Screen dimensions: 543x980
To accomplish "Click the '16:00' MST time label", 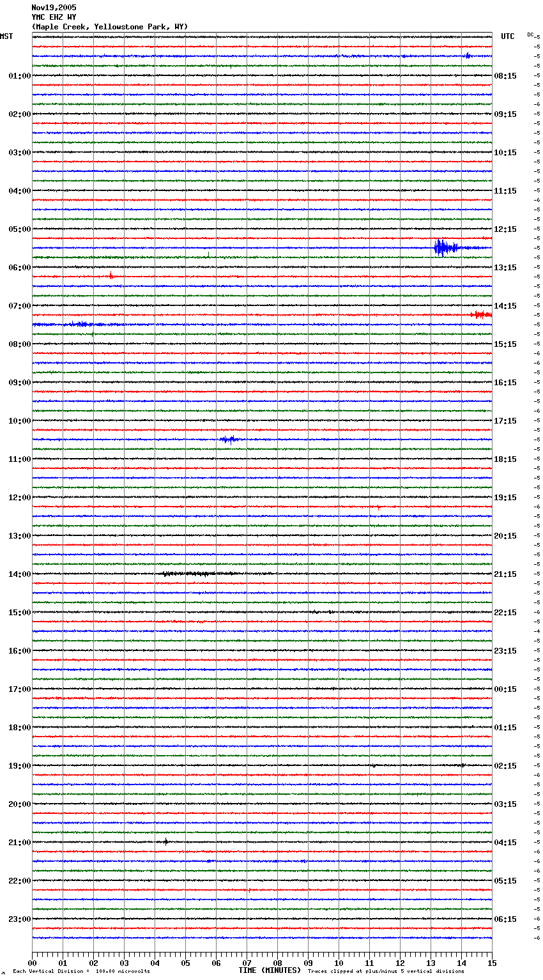I will pyautogui.click(x=20, y=651).
